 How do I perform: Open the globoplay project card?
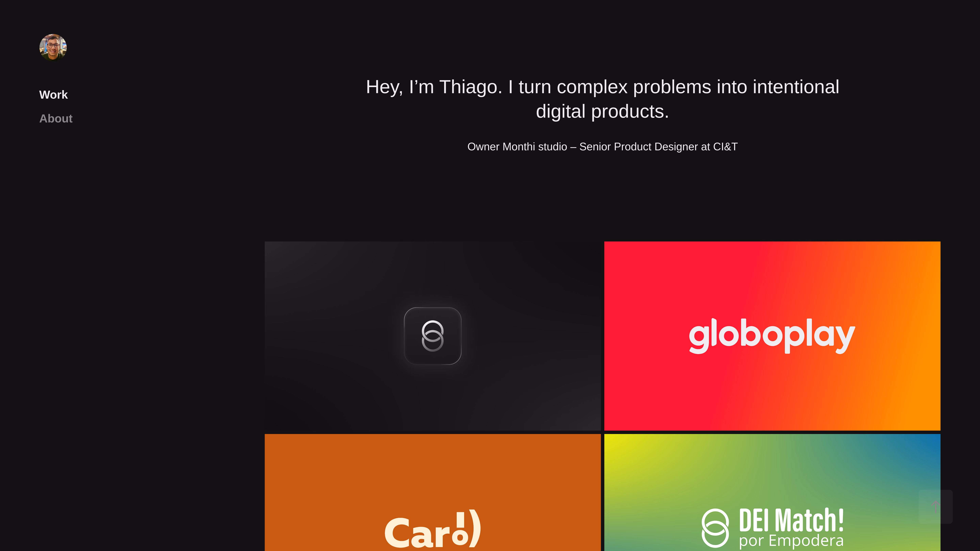tap(772, 336)
